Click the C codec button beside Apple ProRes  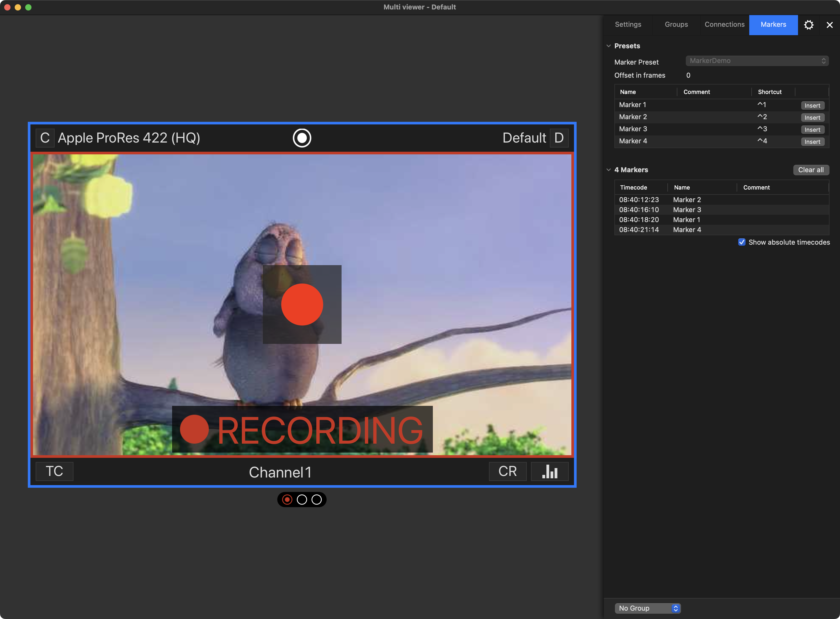tap(45, 138)
